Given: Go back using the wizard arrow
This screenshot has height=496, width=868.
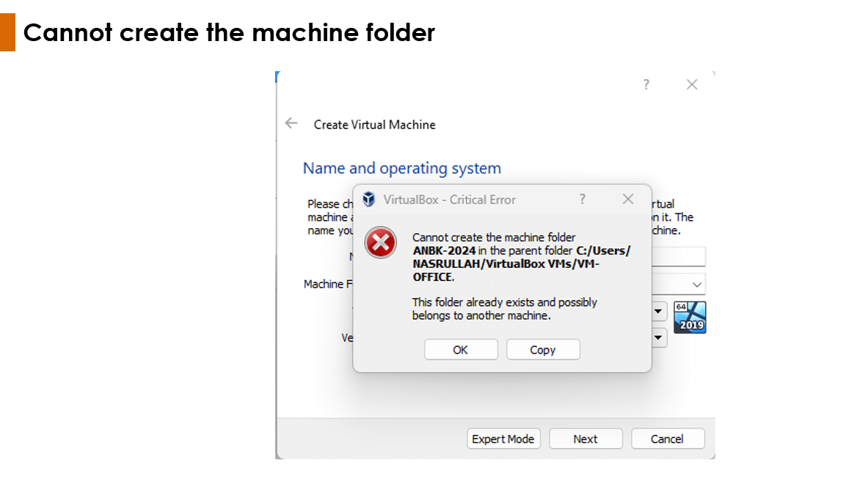Looking at the screenshot, I should coord(291,123).
